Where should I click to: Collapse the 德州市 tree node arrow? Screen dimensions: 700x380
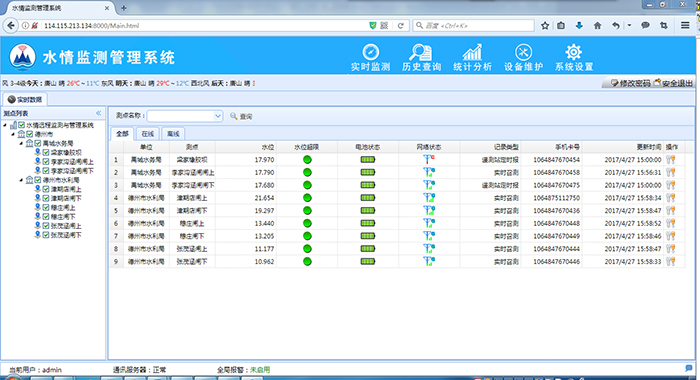click(x=13, y=134)
